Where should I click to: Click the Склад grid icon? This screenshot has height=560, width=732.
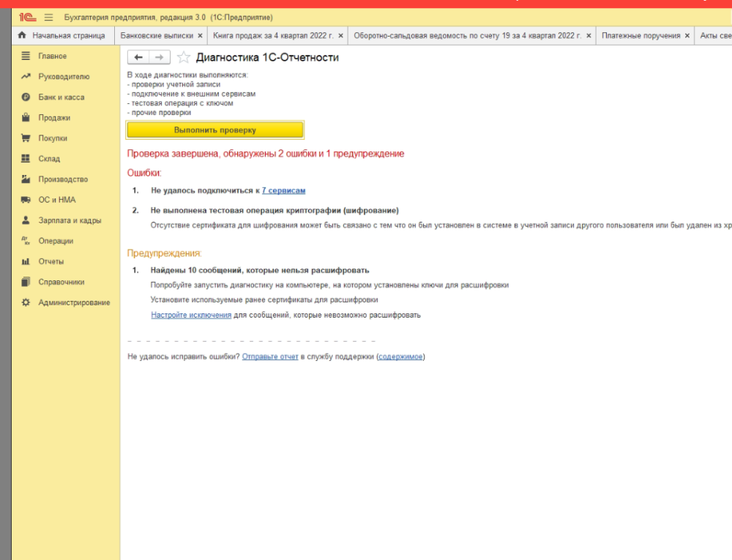pos(26,158)
